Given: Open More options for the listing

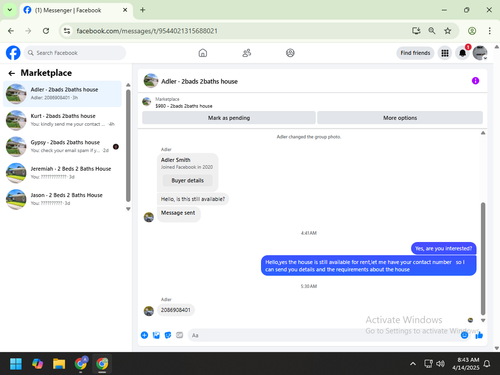Looking at the screenshot, I should click(x=400, y=118).
